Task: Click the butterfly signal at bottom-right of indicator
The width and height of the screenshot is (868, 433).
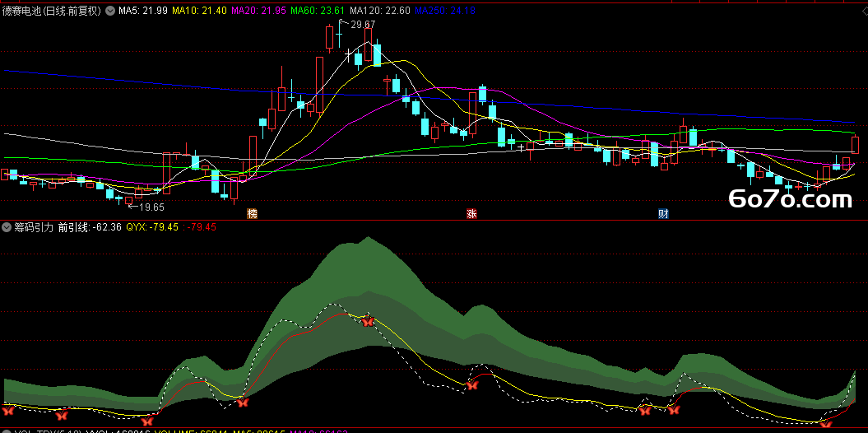Action: [x=825, y=425]
